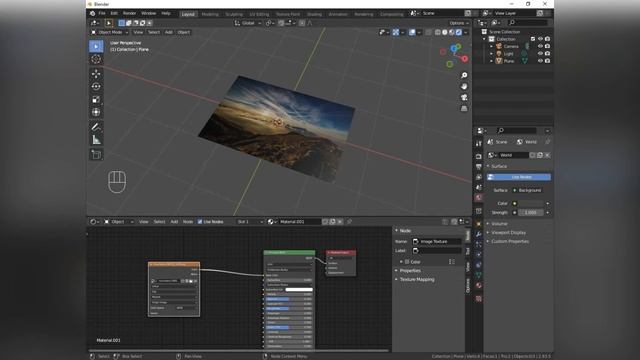This screenshot has height=360, width=640.
Task: Open the Slot 1 dropdown
Action: 250,222
